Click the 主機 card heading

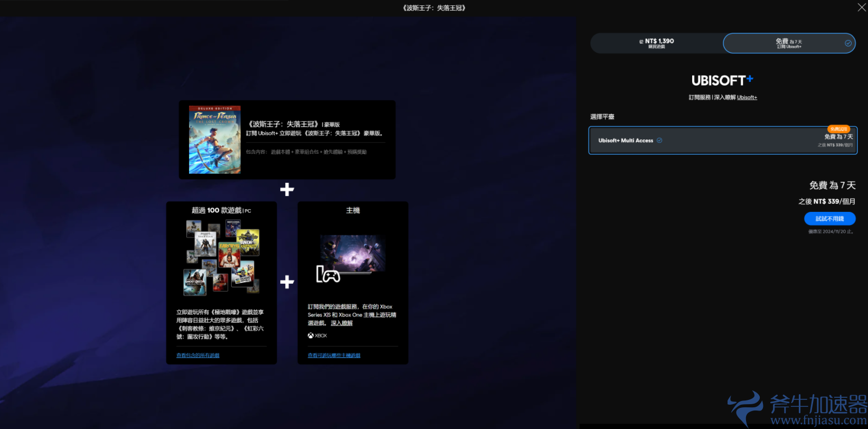coord(353,210)
